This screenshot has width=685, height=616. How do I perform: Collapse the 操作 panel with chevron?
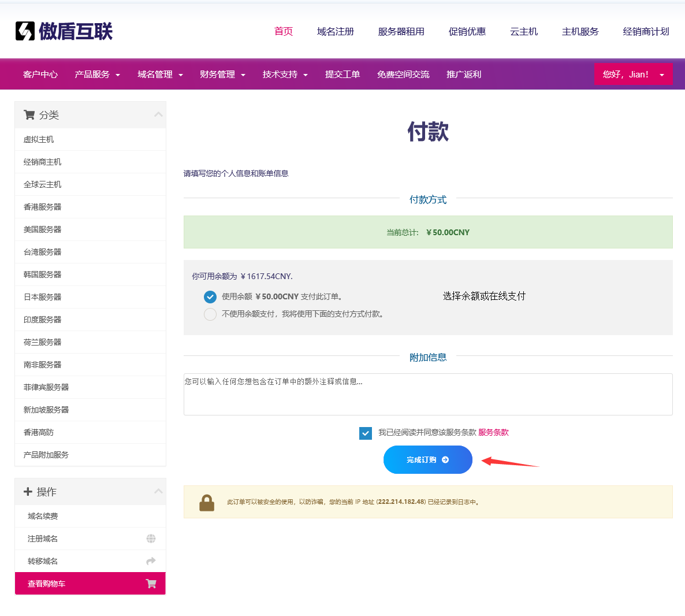click(x=158, y=492)
